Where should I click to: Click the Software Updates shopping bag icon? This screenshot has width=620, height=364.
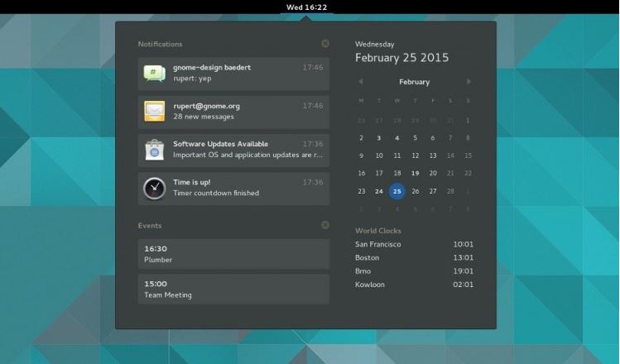(x=155, y=150)
